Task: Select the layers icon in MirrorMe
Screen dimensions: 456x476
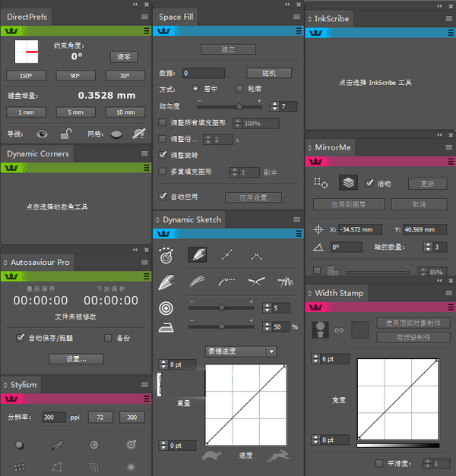Action: click(348, 183)
